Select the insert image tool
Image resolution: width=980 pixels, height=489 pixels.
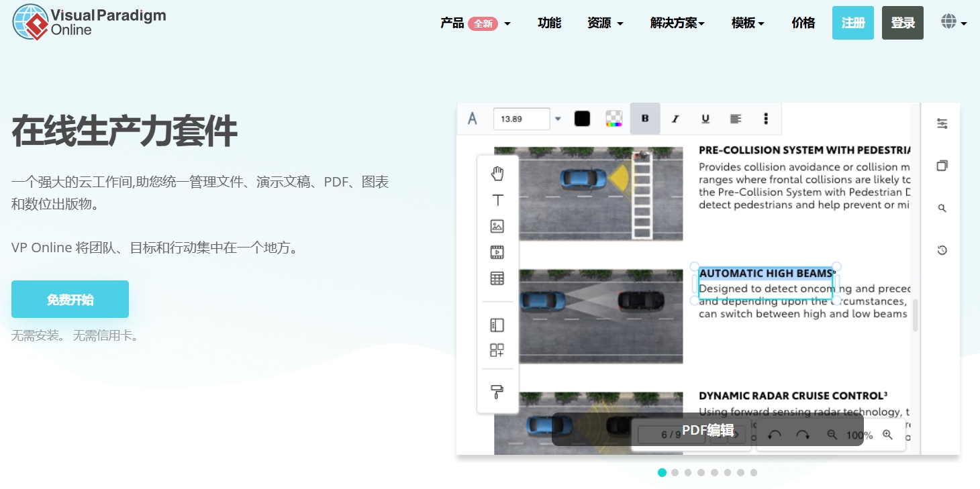click(497, 226)
